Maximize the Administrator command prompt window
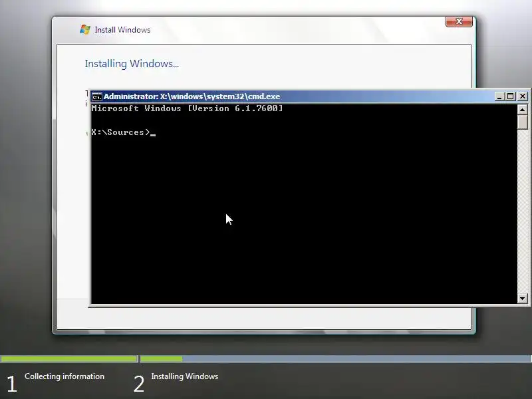Screen dimensions: 532x399 510,96
